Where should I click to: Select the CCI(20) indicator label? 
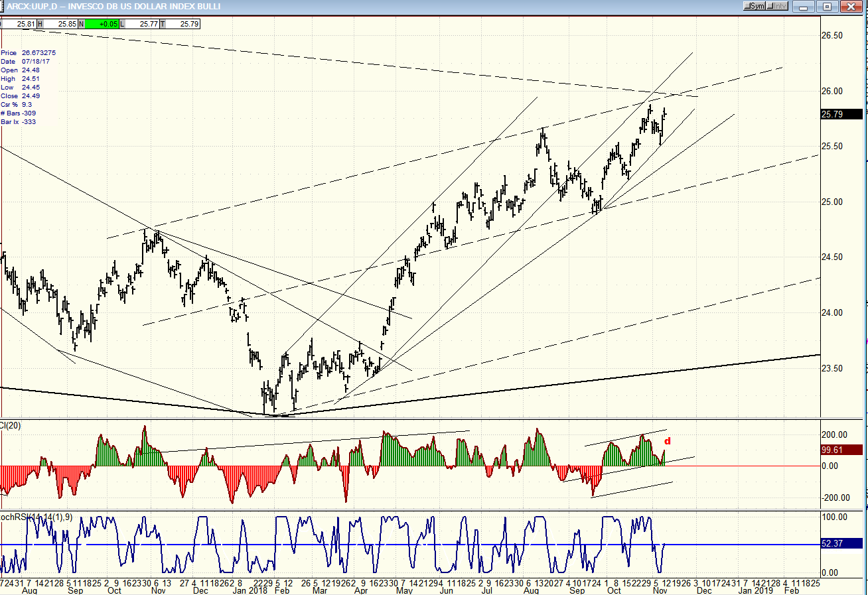11,425
